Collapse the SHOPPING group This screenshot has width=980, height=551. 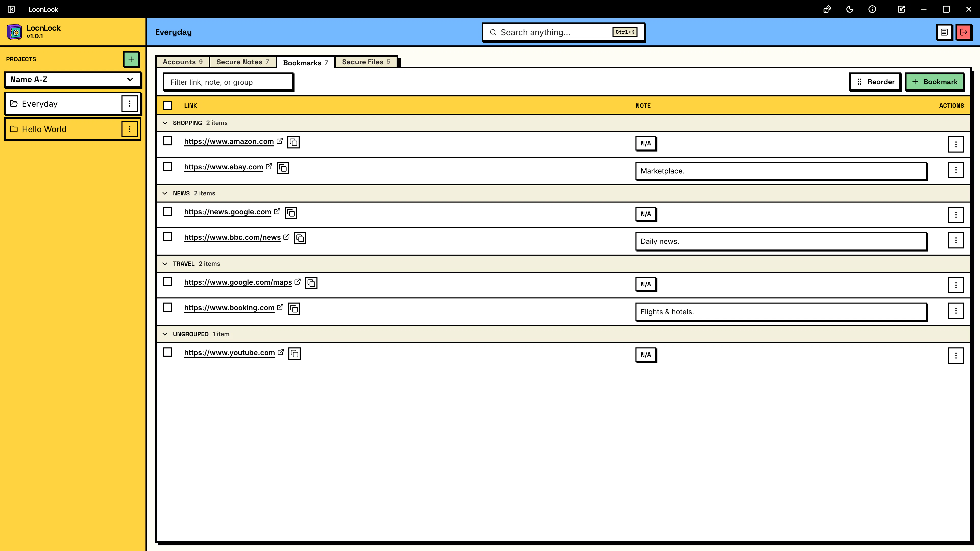pos(165,123)
